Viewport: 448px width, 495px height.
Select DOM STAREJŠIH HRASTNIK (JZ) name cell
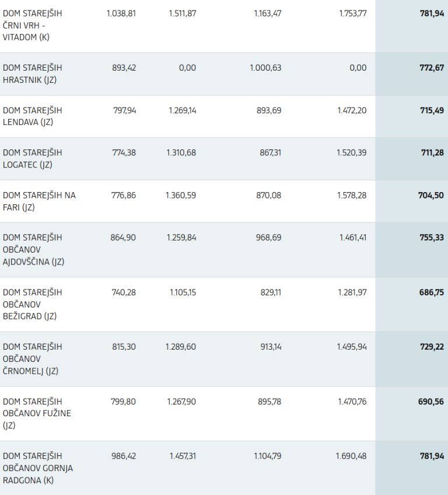coord(33,74)
